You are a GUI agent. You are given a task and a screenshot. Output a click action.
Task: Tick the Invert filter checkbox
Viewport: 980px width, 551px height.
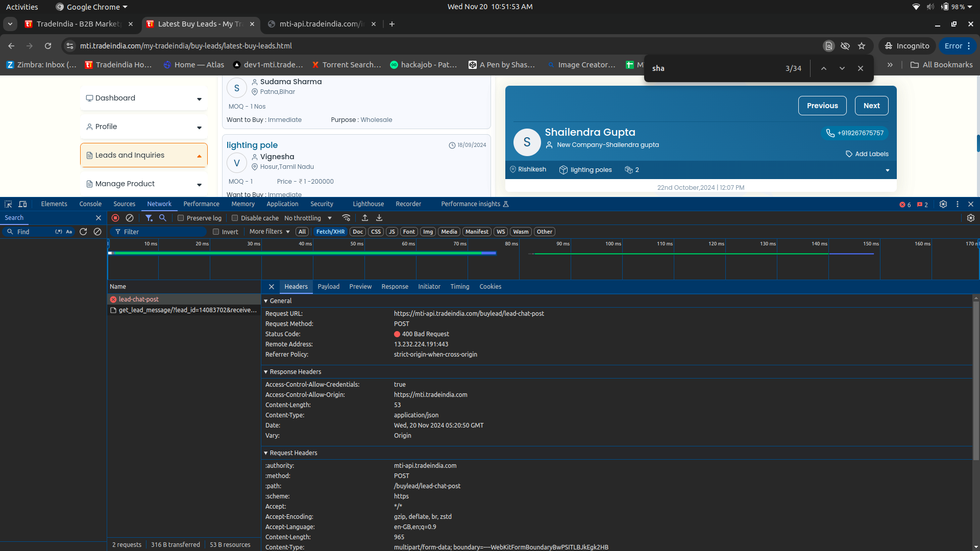pos(216,232)
